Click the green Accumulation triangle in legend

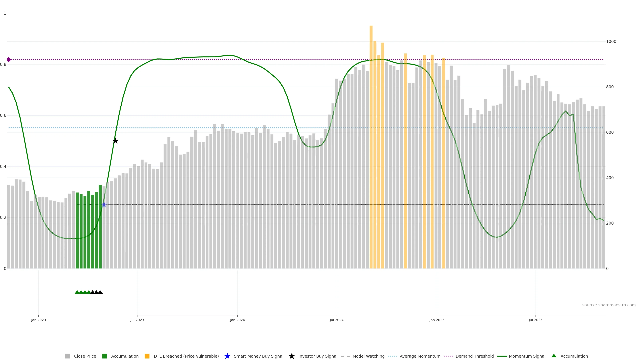pyautogui.click(x=554, y=356)
